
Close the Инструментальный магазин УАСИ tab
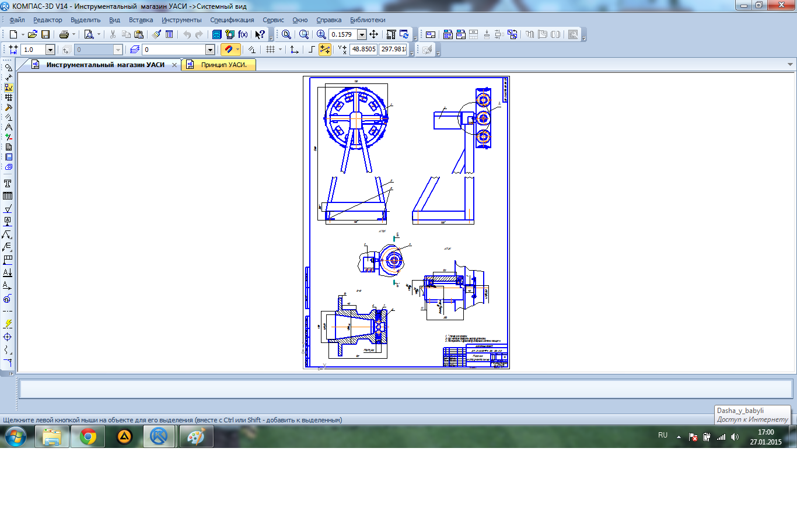point(174,65)
